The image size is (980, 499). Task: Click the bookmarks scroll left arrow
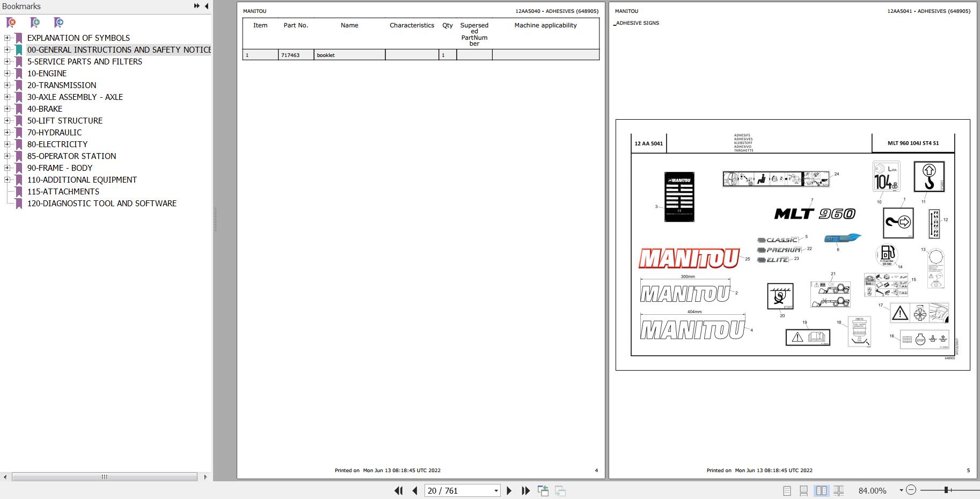(5, 476)
